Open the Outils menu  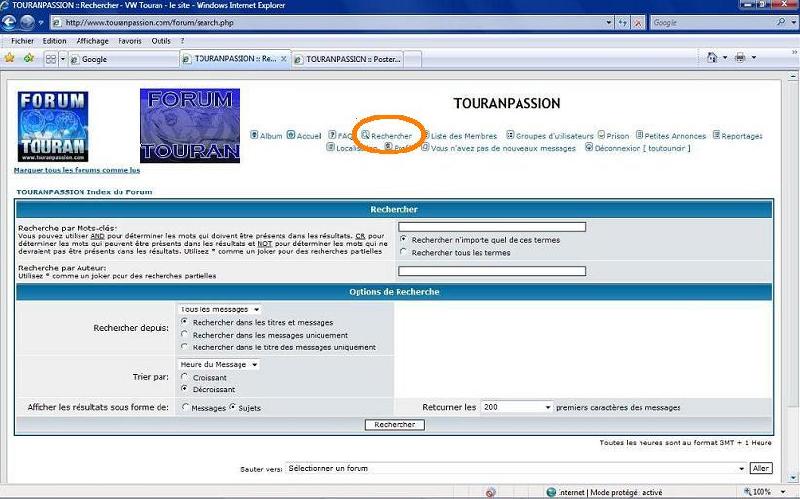(x=161, y=41)
